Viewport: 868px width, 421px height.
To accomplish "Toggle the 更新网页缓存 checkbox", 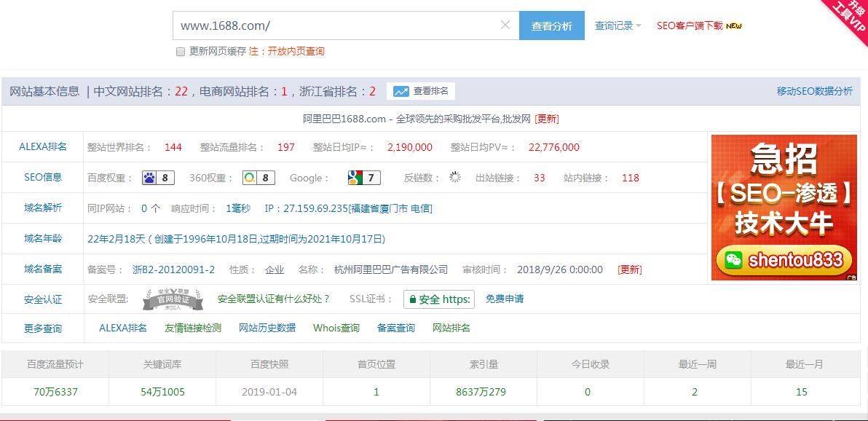I will pos(180,52).
